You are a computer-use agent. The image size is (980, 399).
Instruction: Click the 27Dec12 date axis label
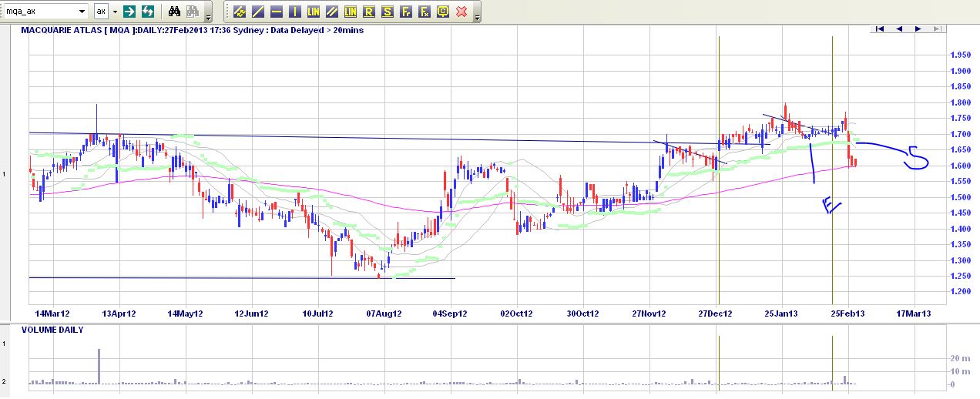coord(715,314)
